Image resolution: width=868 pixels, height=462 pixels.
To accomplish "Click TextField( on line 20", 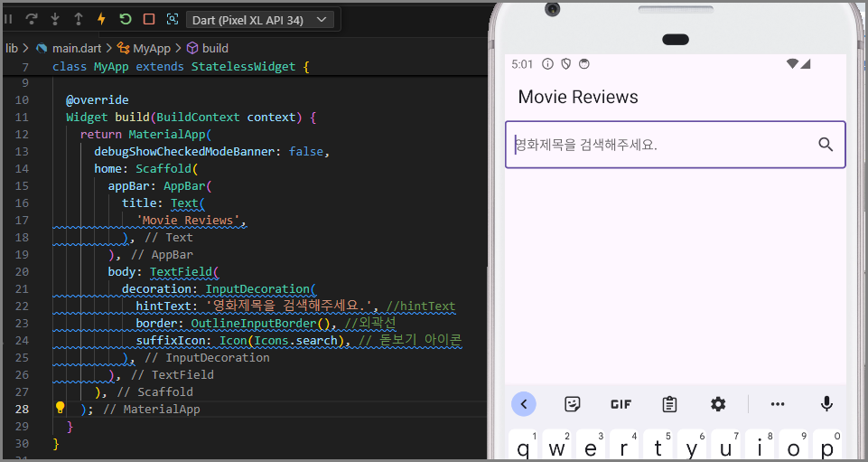I will click(x=185, y=271).
